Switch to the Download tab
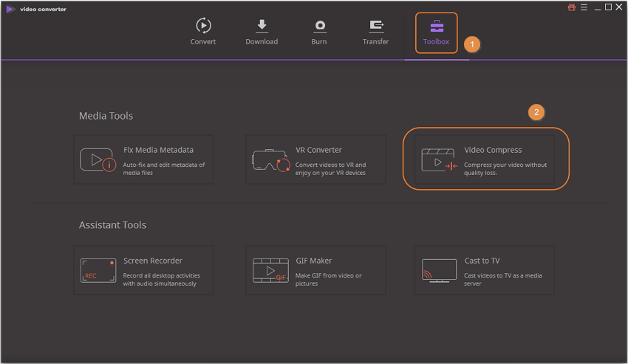 [x=262, y=32]
